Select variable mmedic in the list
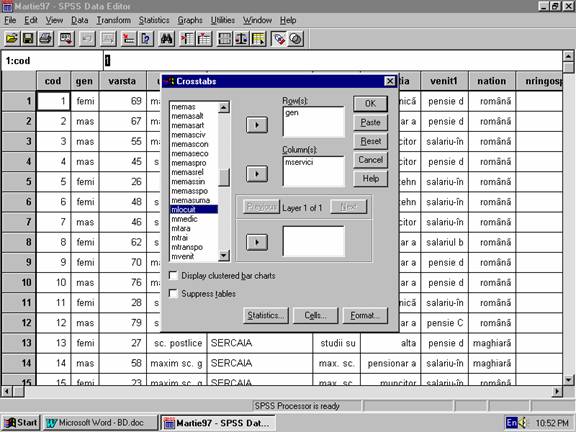 click(184, 219)
